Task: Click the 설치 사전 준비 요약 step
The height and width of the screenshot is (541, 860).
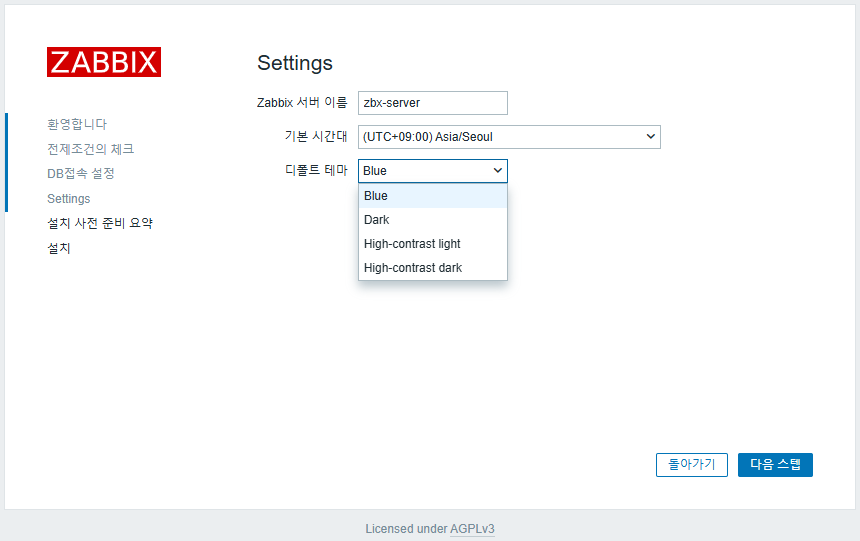Action: pos(100,223)
